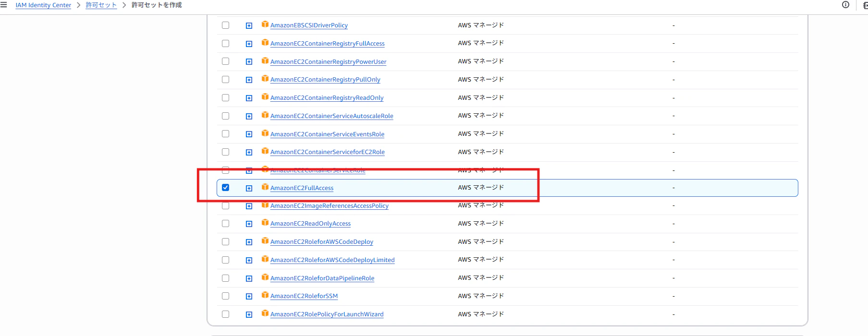The width and height of the screenshot is (868, 336).
Task: Click AWS マネージド type in AmazonEBSCSIDriverPolicy row
Action: [x=481, y=25]
